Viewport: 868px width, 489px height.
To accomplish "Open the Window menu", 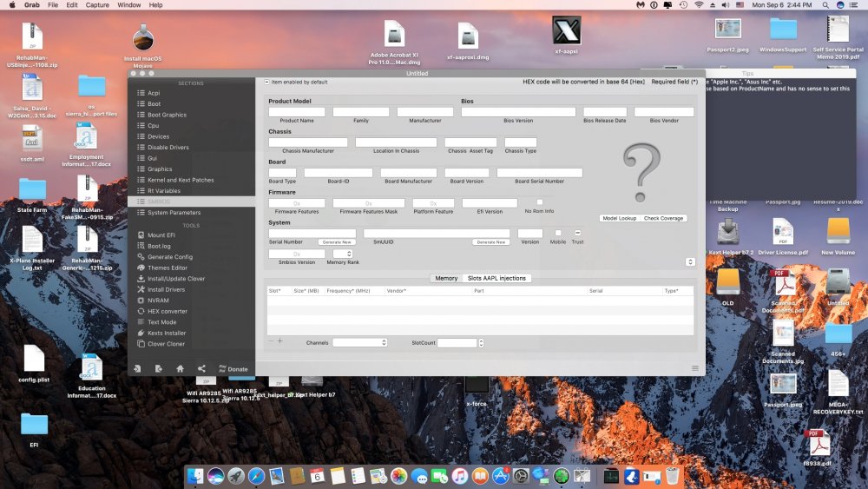I will click(129, 5).
